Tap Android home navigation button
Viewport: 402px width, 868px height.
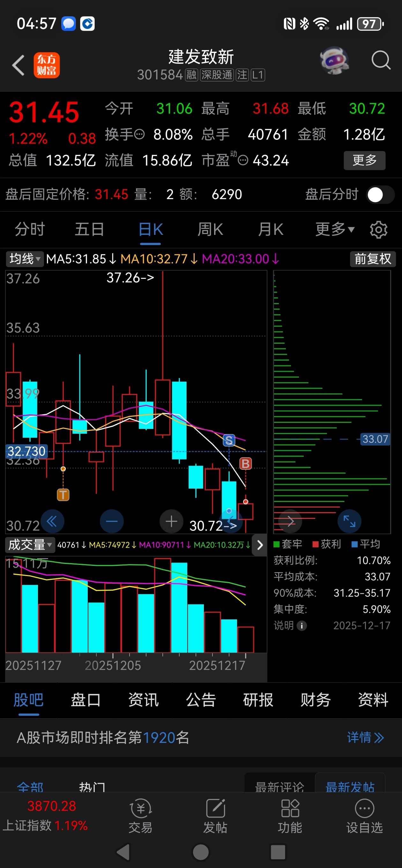pyautogui.click(x=201, y=852)
